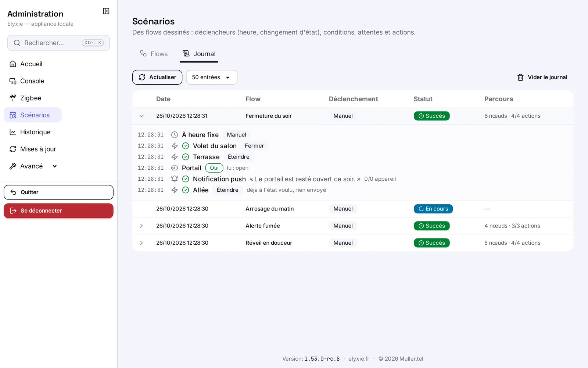Click the eye icon beside Portail
Image resolution: width=588 pixels, height=368 pixels.
(175, 168)
